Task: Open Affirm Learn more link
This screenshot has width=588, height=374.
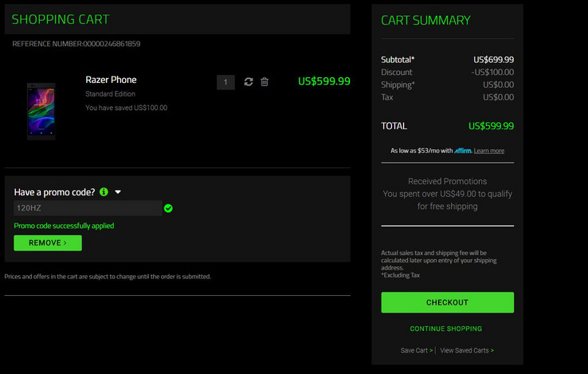Action: coord(488,151)
